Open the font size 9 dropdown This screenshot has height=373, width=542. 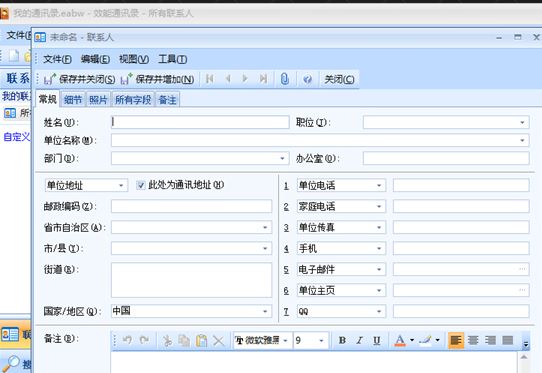click(321, 341)
